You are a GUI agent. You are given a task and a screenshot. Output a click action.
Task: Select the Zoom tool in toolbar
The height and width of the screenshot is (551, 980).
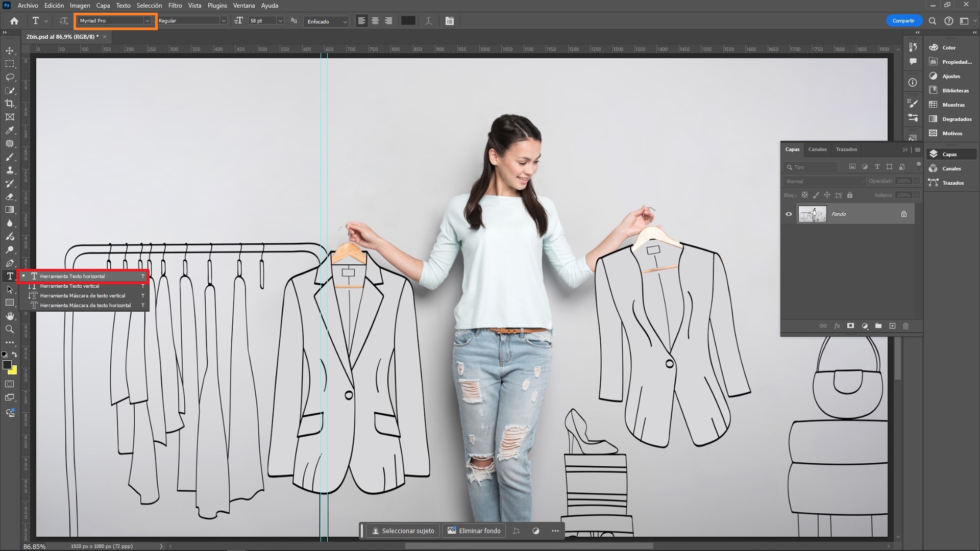click(10, 329)
